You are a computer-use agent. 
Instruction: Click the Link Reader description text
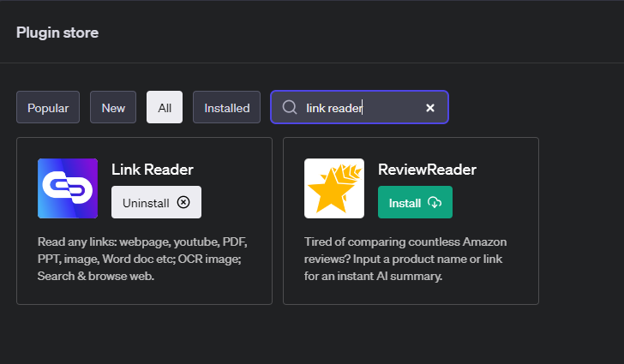[142, 259]
